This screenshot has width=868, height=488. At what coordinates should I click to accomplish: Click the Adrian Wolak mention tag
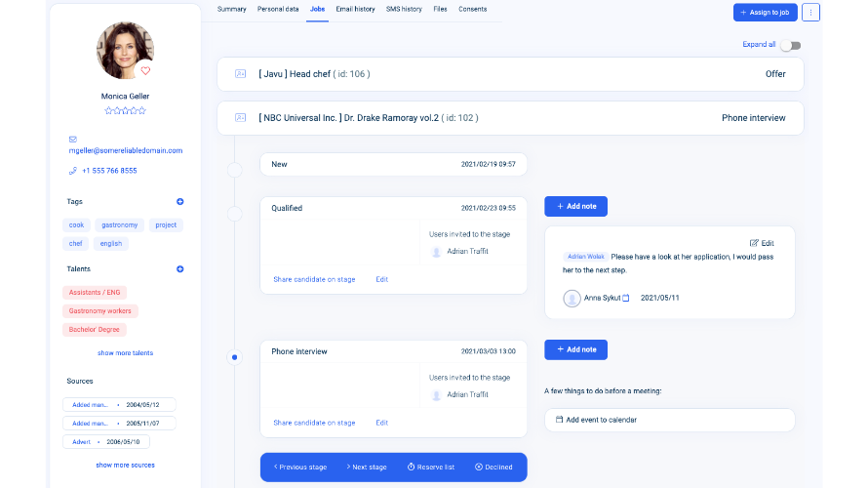point(586,257)
